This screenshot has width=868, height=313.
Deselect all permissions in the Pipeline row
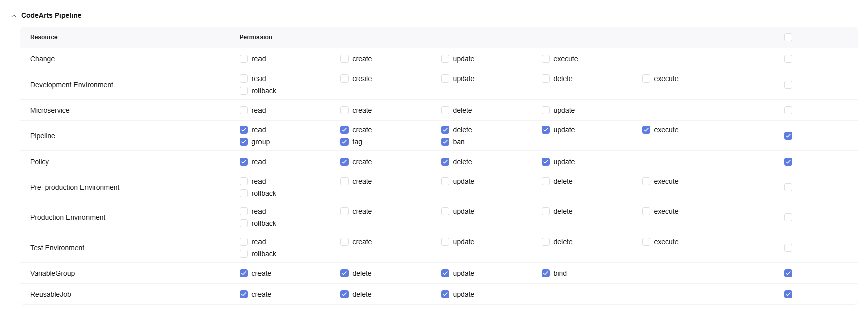788,136
